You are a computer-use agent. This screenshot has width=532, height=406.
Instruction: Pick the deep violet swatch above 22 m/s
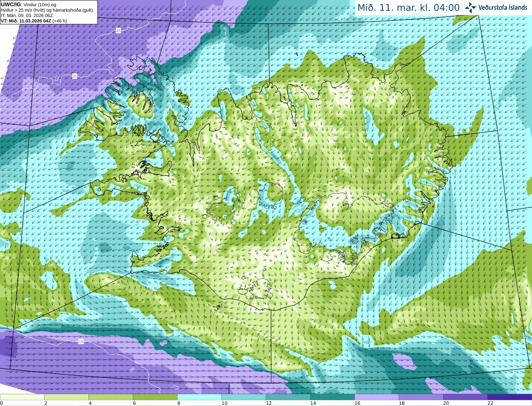(x=510, y=397)
